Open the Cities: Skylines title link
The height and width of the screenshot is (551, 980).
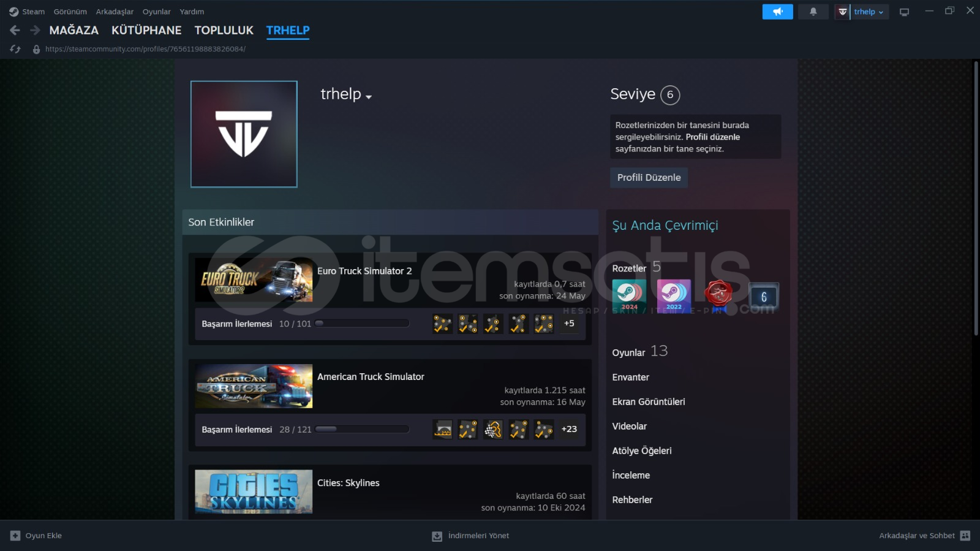coord(349,483)
